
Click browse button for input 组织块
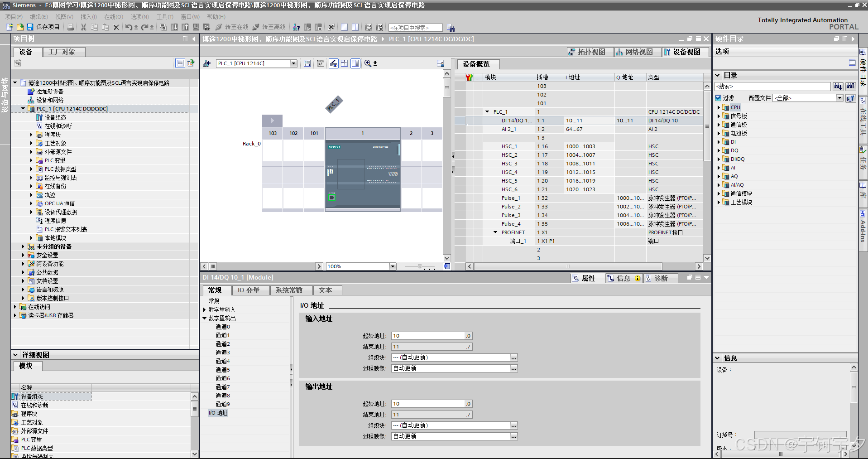pyautogui.click(x=514, y=358)
